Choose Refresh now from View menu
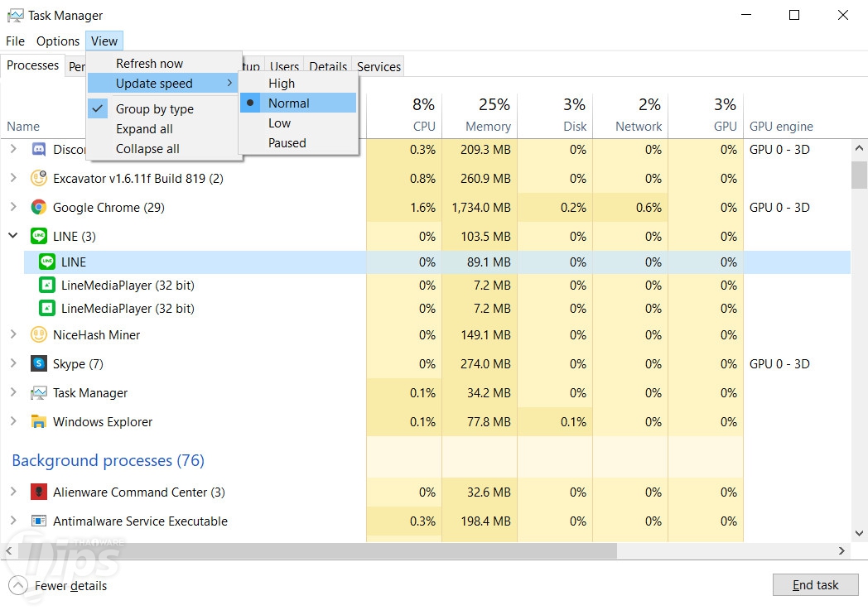Image resolution: width=868 pixels, height=610 pixels. click(149, 64)
